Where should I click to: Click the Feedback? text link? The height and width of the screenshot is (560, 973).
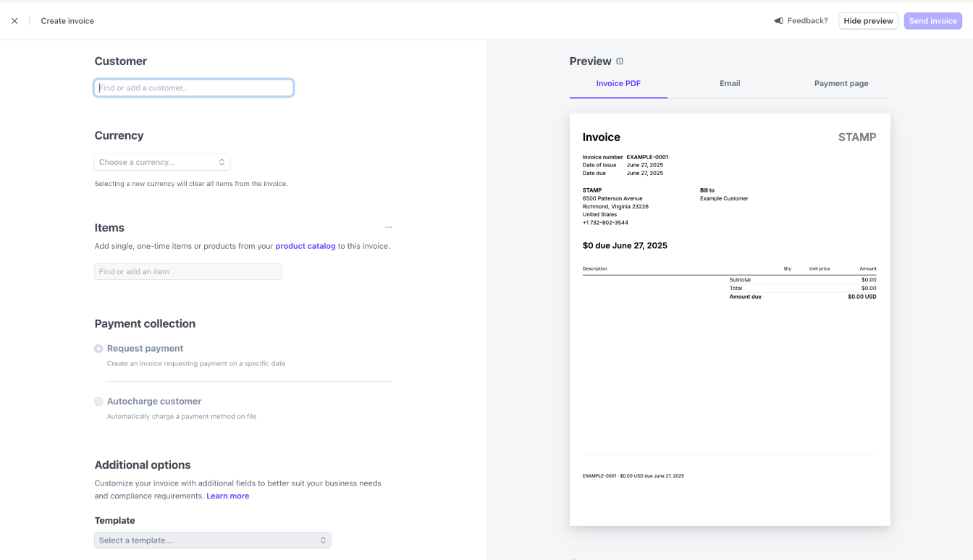tap(807, 21)
